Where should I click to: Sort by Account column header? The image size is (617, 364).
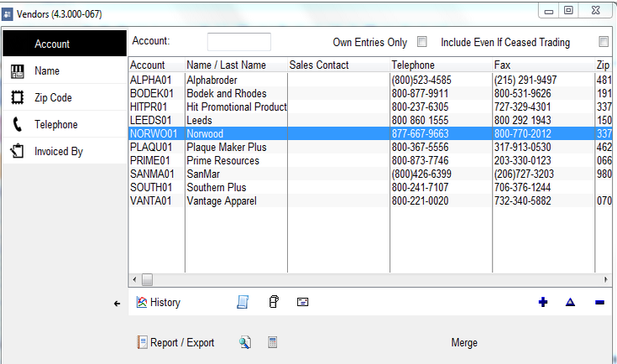157,65
